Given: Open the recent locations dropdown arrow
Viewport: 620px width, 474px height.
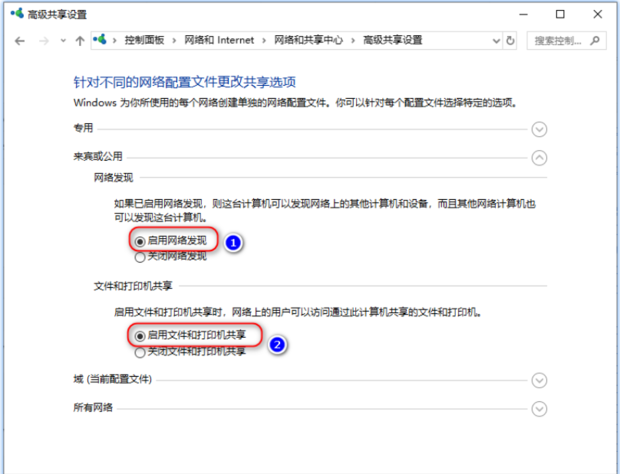Looking at the screenshot, I should [63, 40].
